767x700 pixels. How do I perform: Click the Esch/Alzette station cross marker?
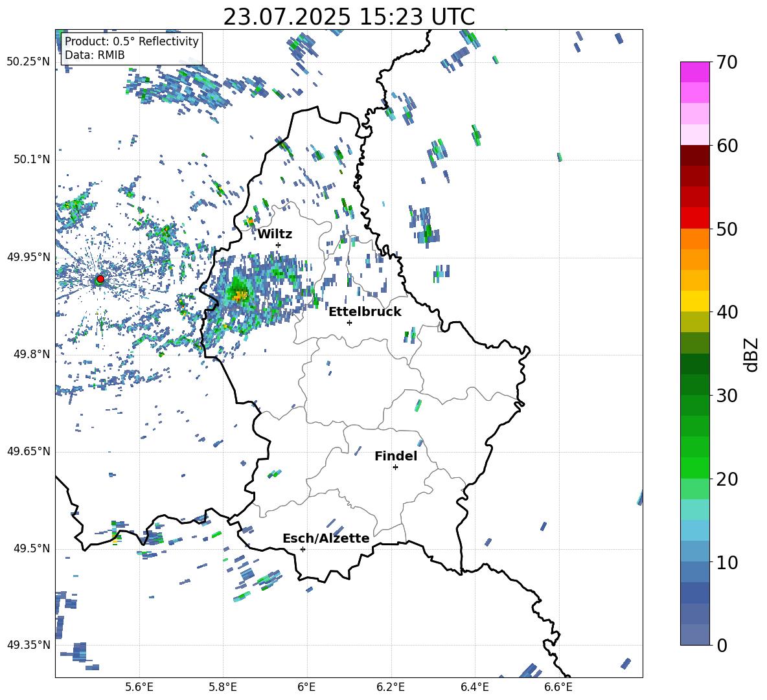pyautogui.click(x=303, y=549)
